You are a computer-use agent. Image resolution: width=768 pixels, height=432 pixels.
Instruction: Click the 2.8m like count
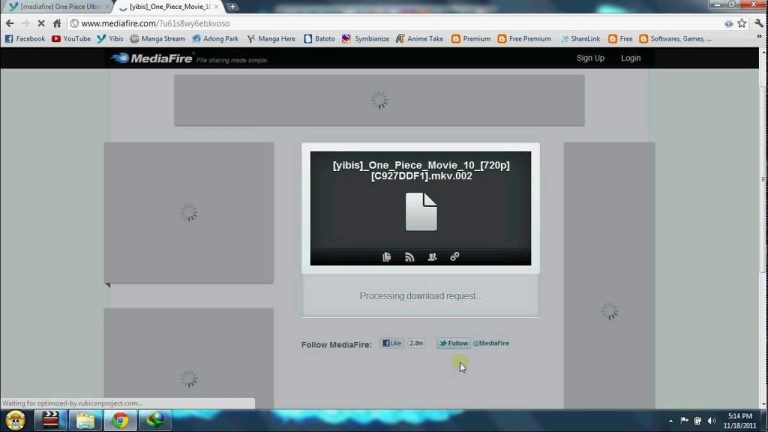coord(416,343)
